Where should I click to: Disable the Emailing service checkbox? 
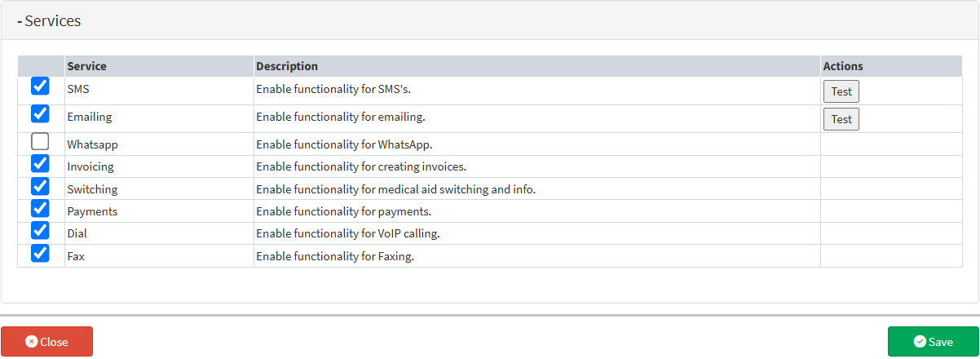(x=40, y=114)
